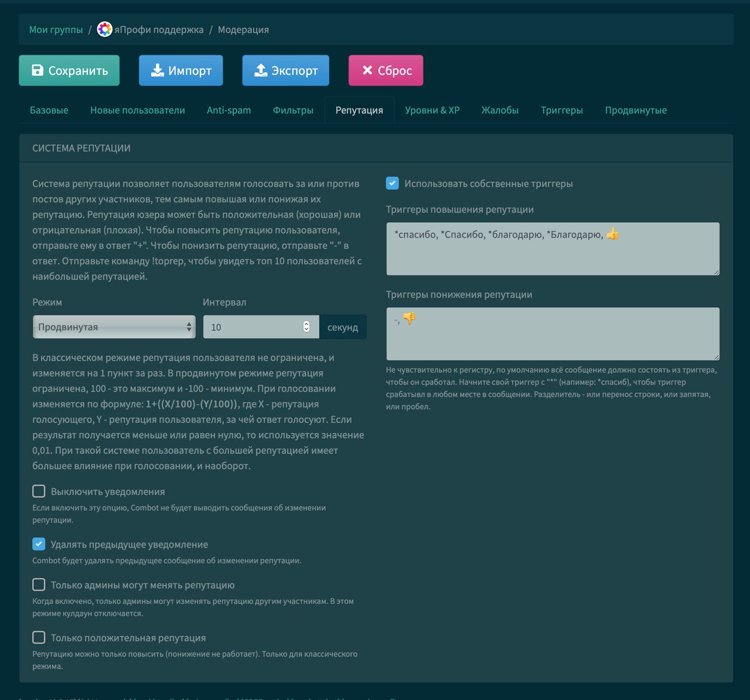Image resolution: width=750 pixels, height=700 pixels.
Task: Click the Сохранить button label
Action: (78, 71)
